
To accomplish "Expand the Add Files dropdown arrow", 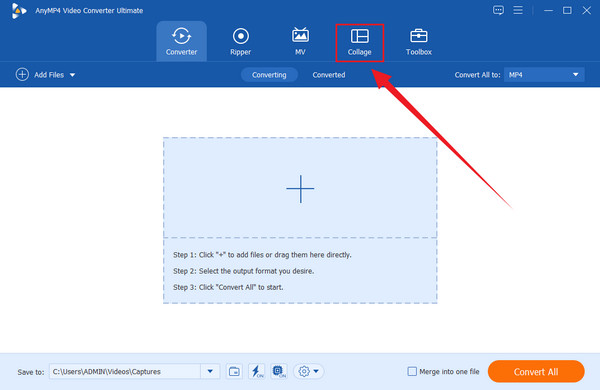I will [72, 75].
